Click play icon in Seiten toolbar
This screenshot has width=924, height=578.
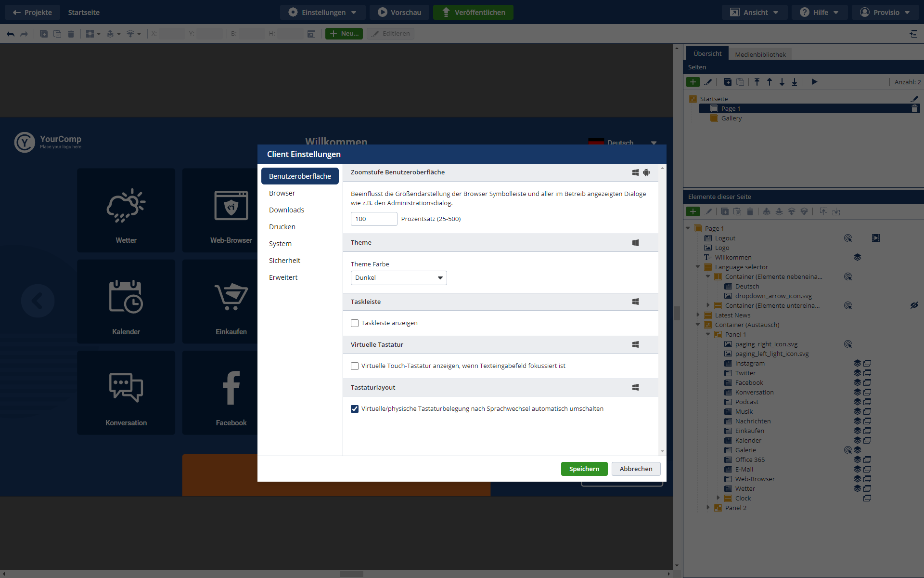click(814, 82)
